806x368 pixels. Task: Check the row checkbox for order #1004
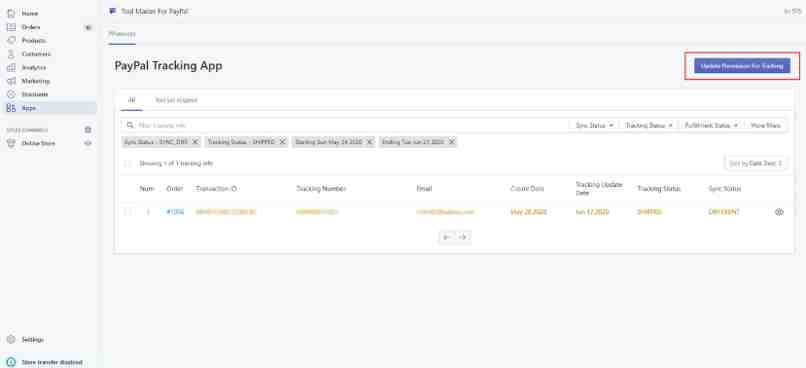pos(128,212)
